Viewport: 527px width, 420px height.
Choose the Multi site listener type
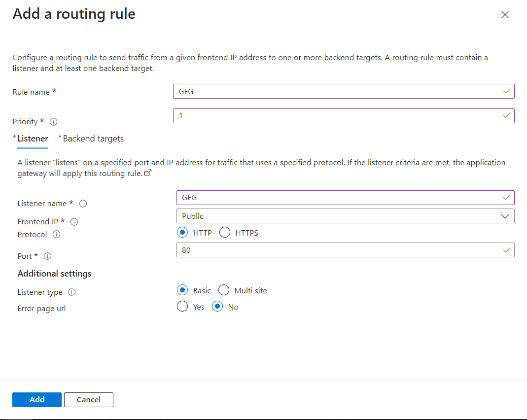click(x=224, y=290)
